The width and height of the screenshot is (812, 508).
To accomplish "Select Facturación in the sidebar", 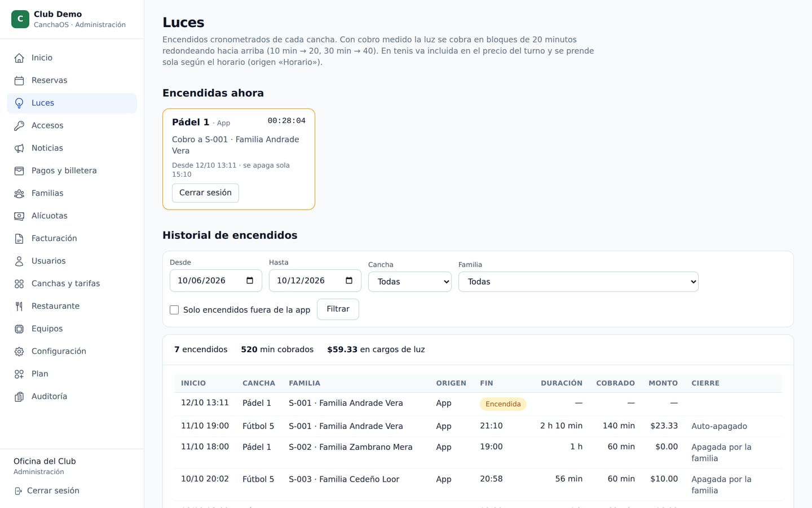I will pyautogui.click(x=72, y=238).
